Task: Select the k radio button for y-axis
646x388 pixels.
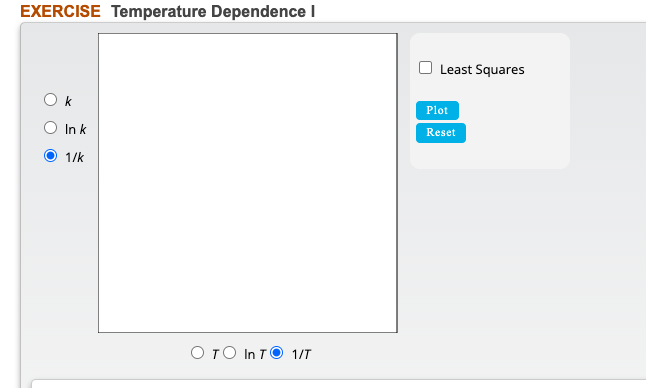Action: tap(50, 100)
